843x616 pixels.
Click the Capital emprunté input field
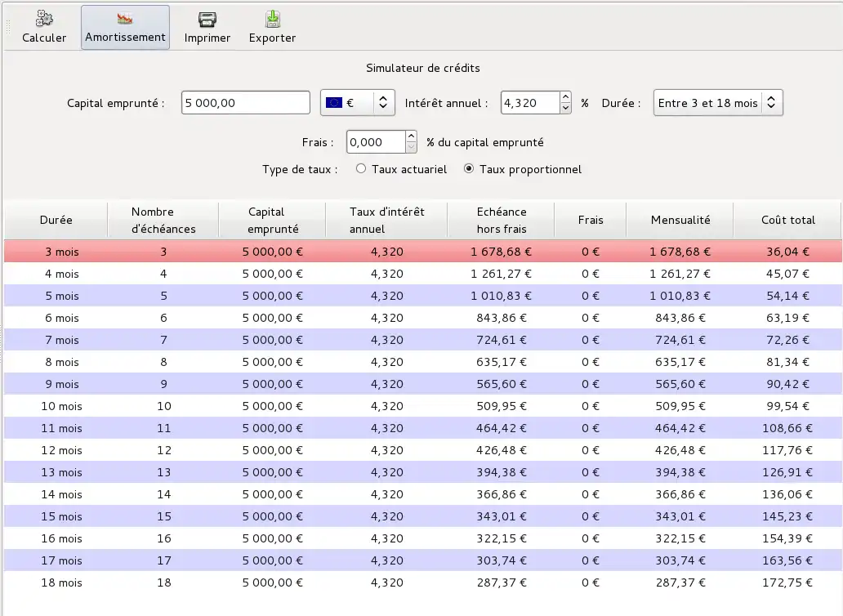click(x=245, y=103)
